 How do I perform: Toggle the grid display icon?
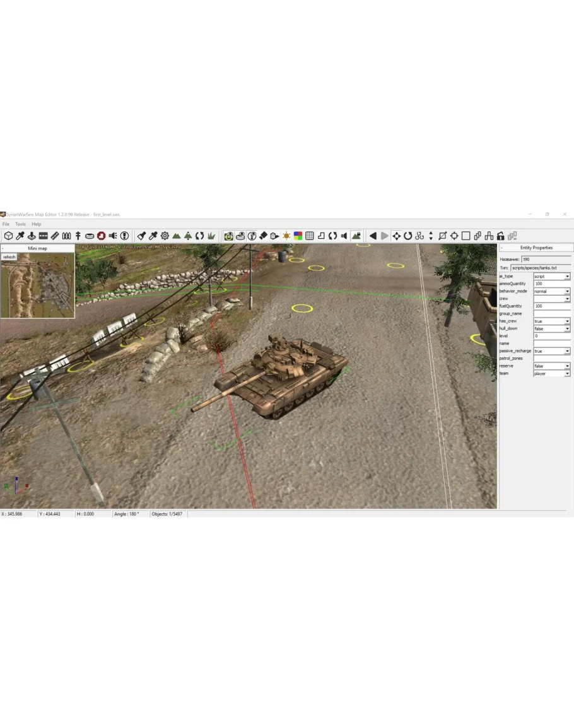click(309, 236)
